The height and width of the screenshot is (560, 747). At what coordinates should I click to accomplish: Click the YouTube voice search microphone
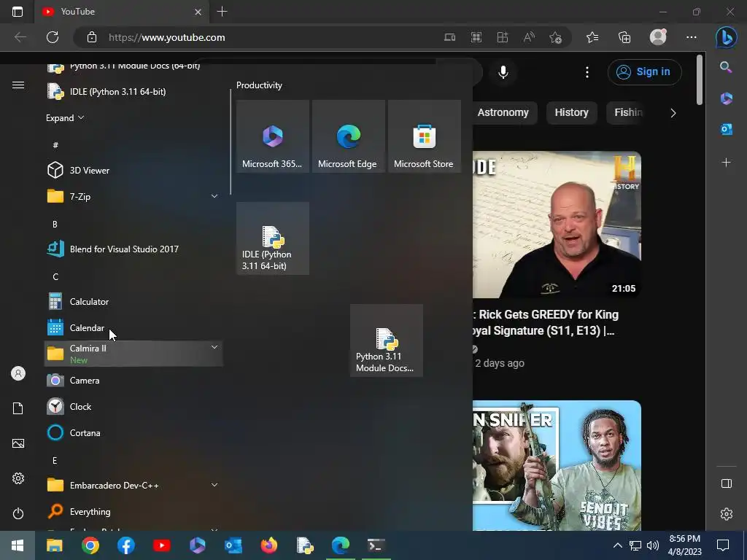(503, 72)
